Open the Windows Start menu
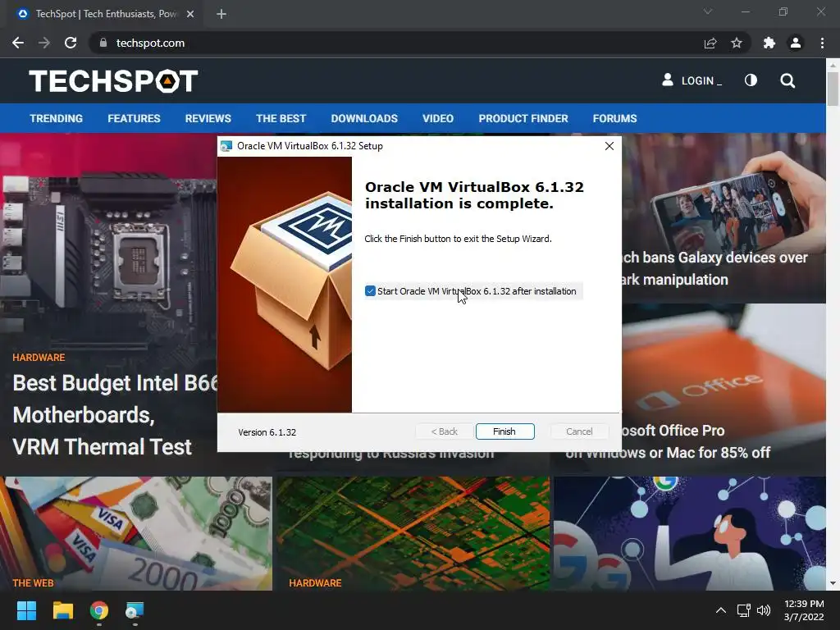This screenshot has width=840, height=630. (x=26, y=610)
